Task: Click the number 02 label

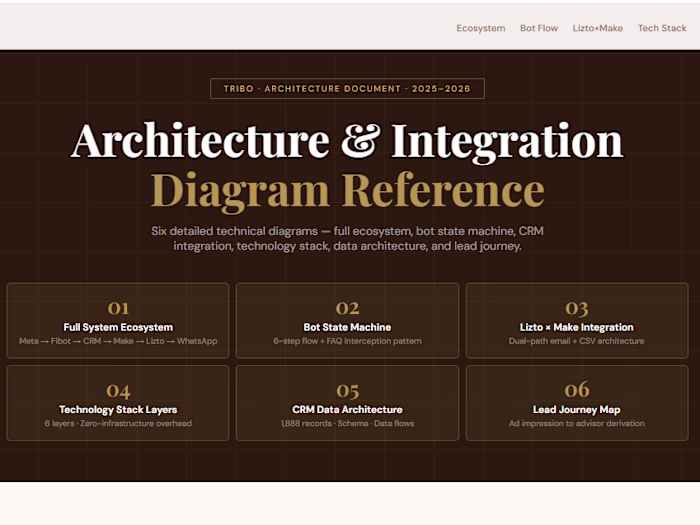Action: [x=347, y=308]
